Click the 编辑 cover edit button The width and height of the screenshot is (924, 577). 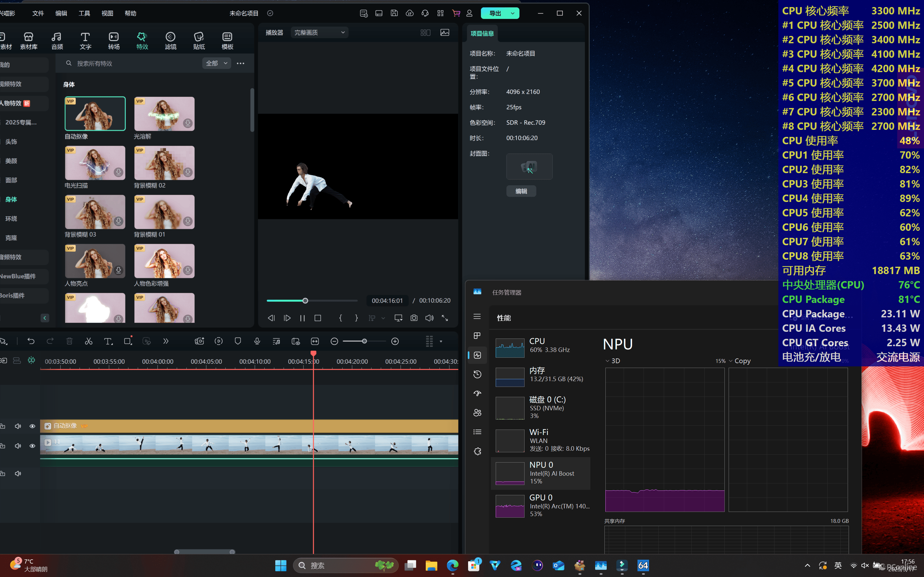[x=521, y=191]
